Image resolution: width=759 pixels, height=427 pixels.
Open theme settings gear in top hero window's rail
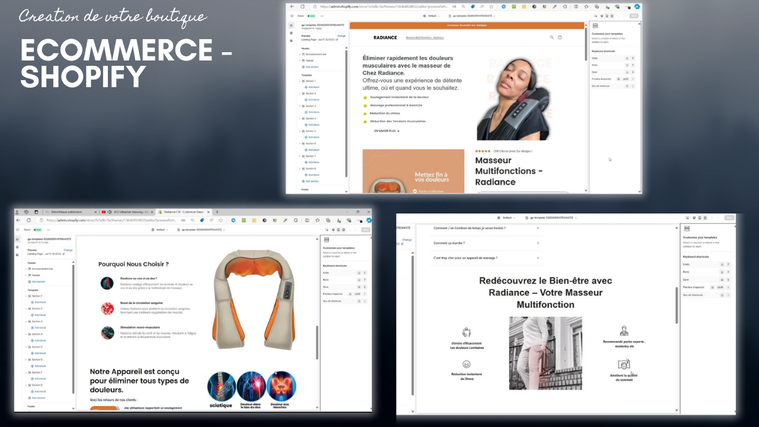291,33
